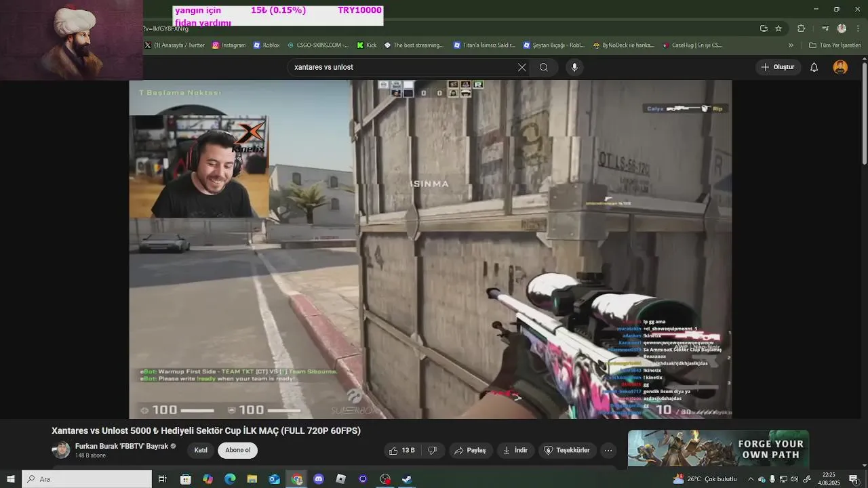The height and width of the screenshot is (488, 868).
Task: Open Furkan Burak 'FBBTV' Bayrak channel name
Action: 121,446
